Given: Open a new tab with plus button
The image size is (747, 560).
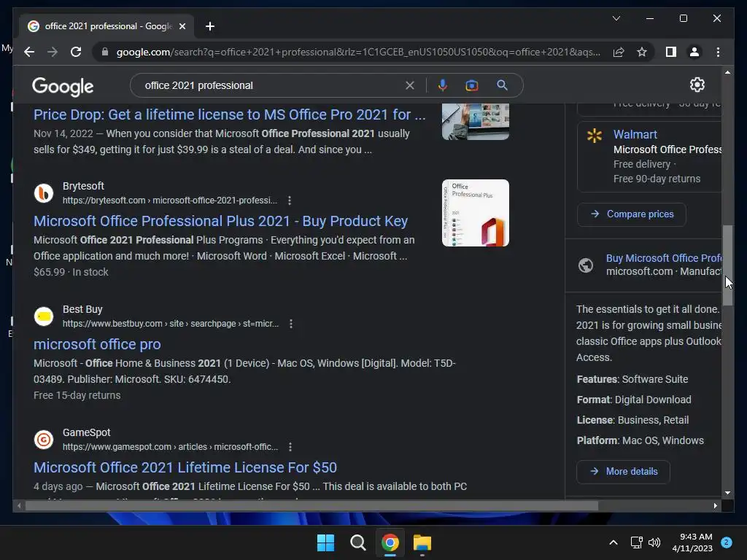Looking at the screenshot, I should tap(210, 26).
